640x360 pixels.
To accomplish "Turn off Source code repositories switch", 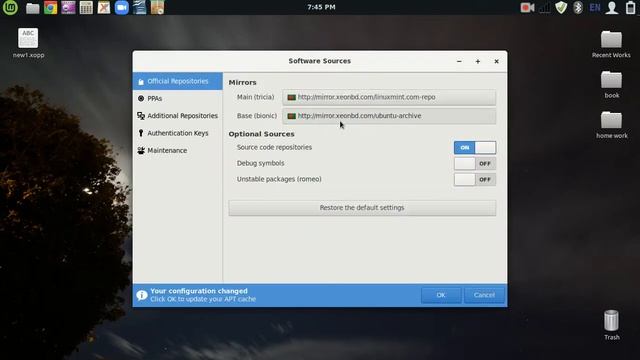I will [x=475, y=147].
